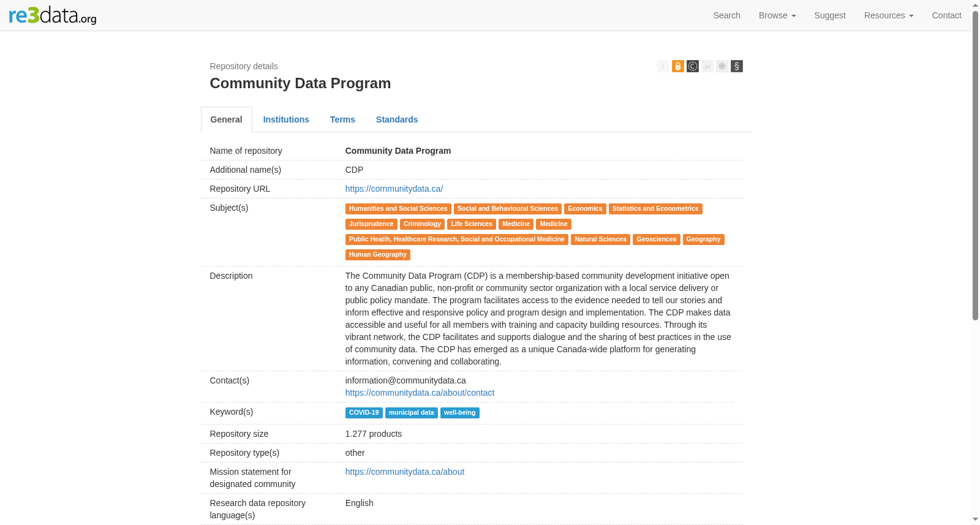Click the section sign policy badge

click(x=736, y=66)
